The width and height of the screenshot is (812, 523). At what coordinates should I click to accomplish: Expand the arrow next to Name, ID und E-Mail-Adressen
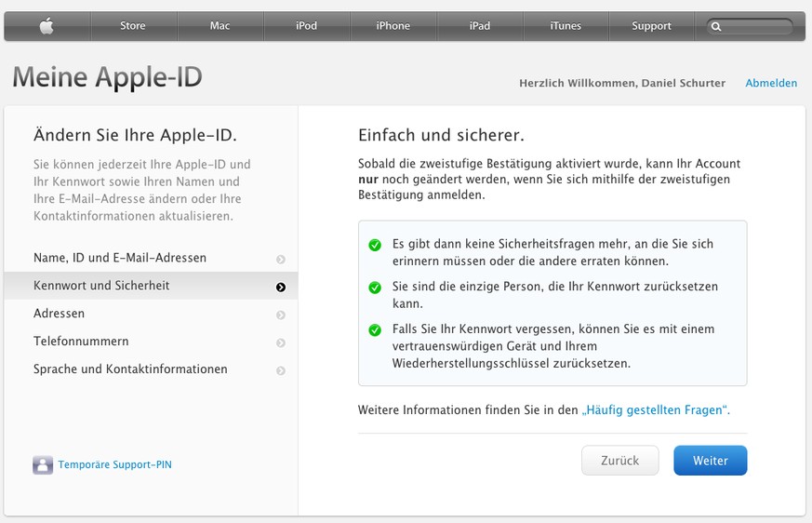[281, 259]
